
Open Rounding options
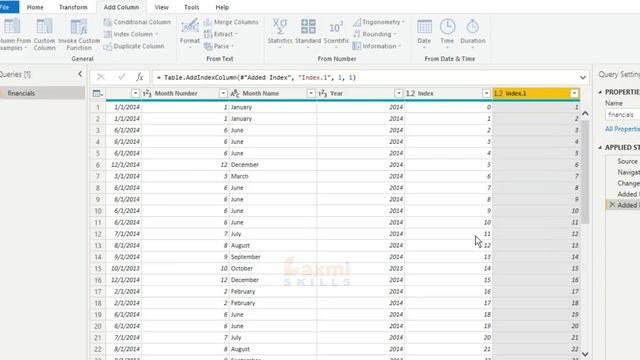pyautogui.click(x=375, y=34)
